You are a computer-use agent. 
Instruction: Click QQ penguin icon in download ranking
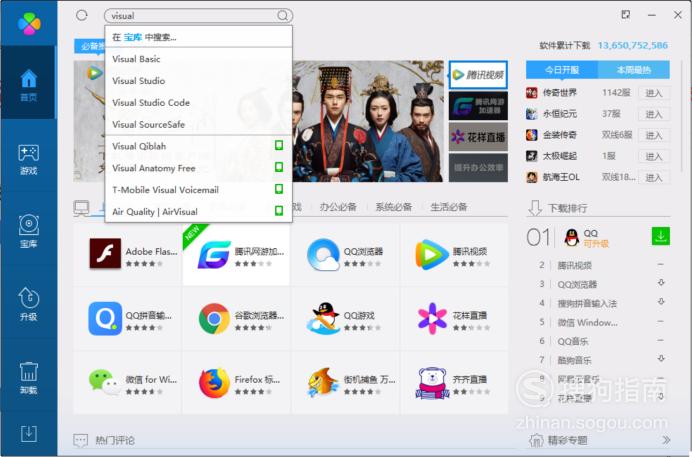pyautogui.click(x=572, y=237)
